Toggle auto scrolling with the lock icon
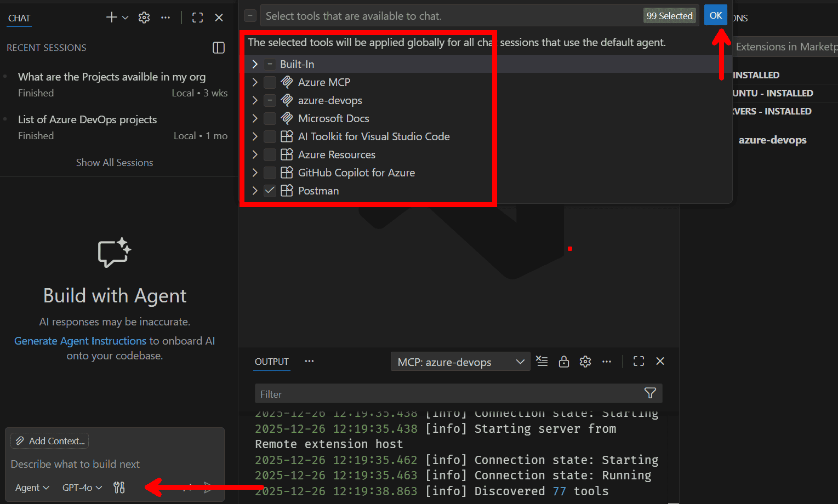Viewport: 838px width, 504px height. pos(564,361)
